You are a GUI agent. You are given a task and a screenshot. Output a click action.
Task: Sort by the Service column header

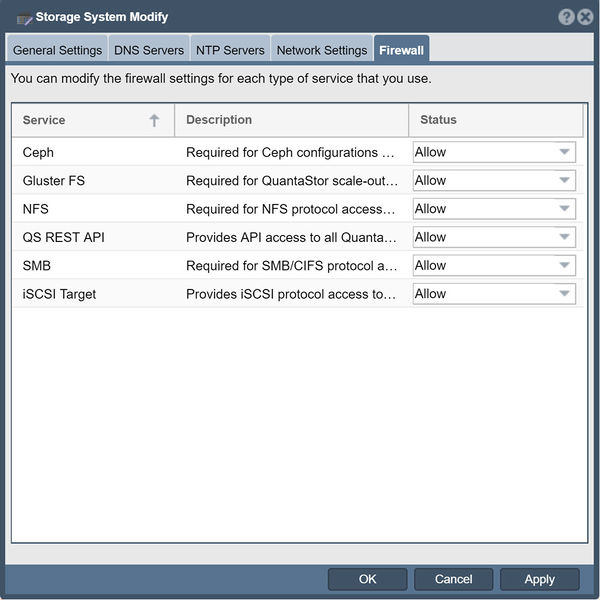click(93, 120)
